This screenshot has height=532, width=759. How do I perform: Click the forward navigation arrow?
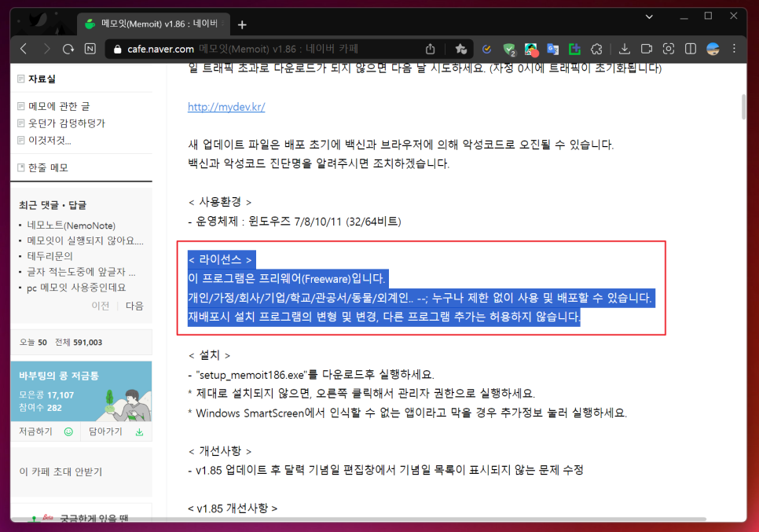click(x=46, y=49)
